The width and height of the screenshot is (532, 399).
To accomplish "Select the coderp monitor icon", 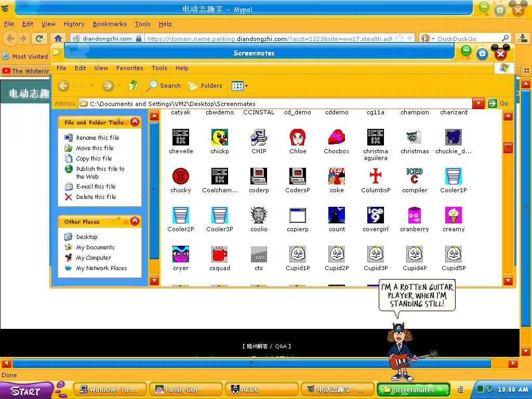I will [259, 176].
